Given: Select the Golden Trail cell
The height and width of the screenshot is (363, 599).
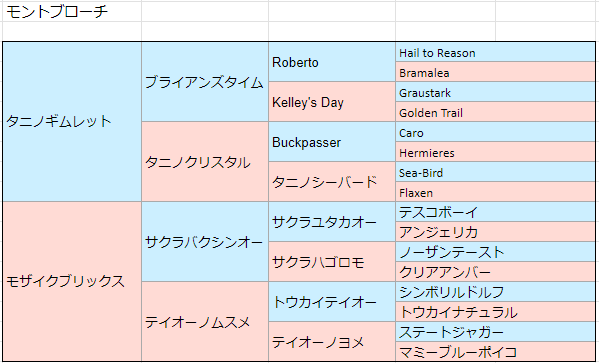Looking at the screenshot, I should [495, 112].
